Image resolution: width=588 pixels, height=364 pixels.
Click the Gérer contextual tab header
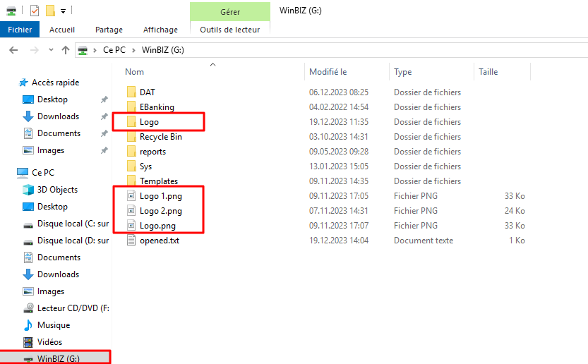[x=230, y=12]
